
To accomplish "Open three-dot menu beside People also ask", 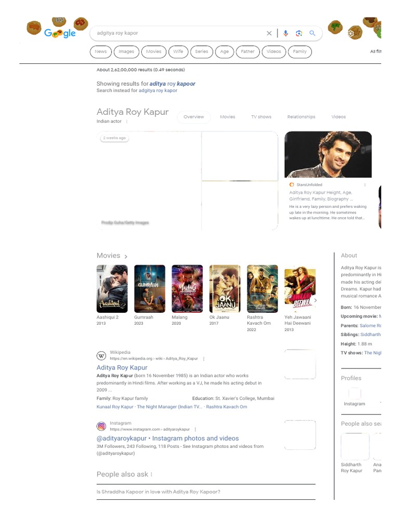I will pos(151,474).
